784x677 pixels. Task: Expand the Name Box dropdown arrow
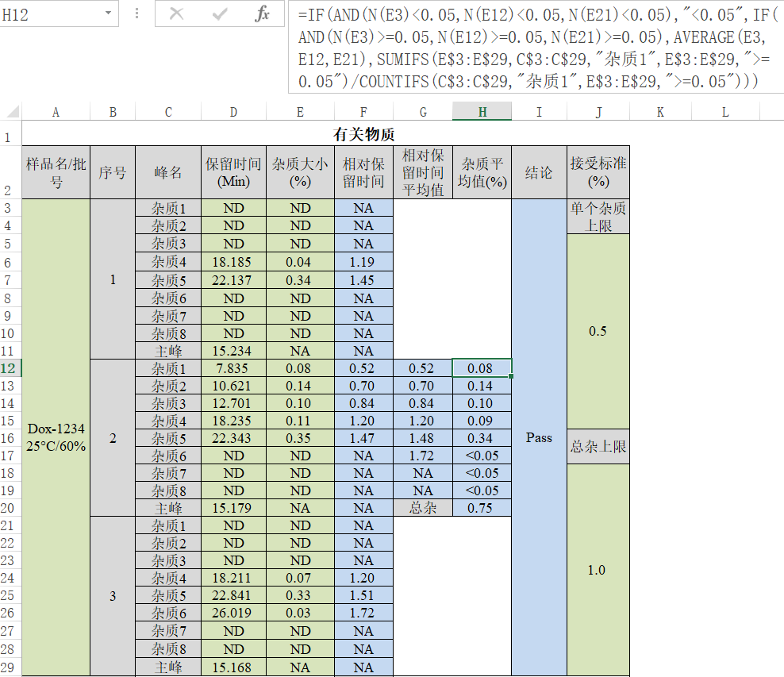108,13
